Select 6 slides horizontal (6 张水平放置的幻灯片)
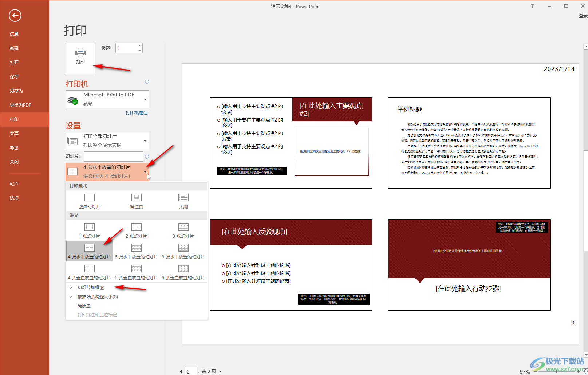The image size is (588, 375). click(137, 251)
